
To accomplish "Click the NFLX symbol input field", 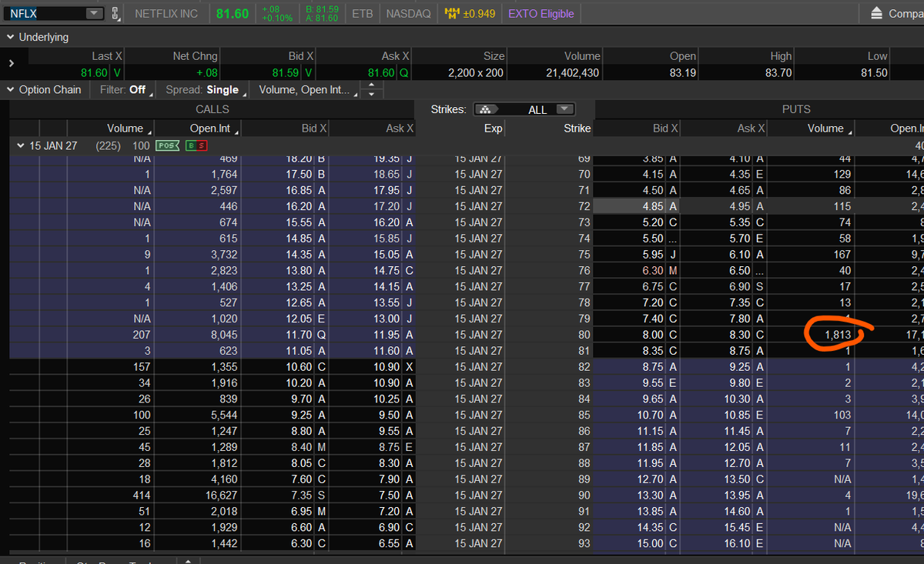I will pos(46,13).
